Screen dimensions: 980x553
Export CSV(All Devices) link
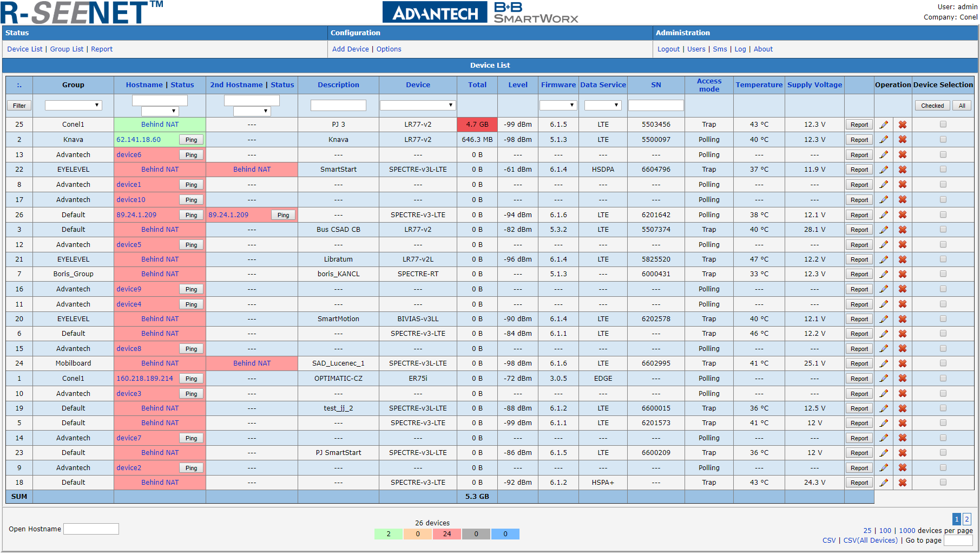870,541
